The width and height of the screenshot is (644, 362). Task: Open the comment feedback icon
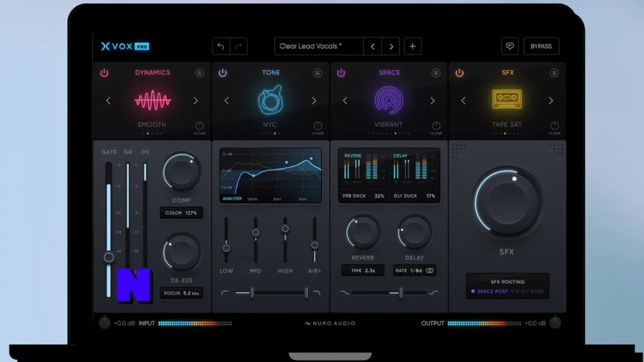point(509,47)
